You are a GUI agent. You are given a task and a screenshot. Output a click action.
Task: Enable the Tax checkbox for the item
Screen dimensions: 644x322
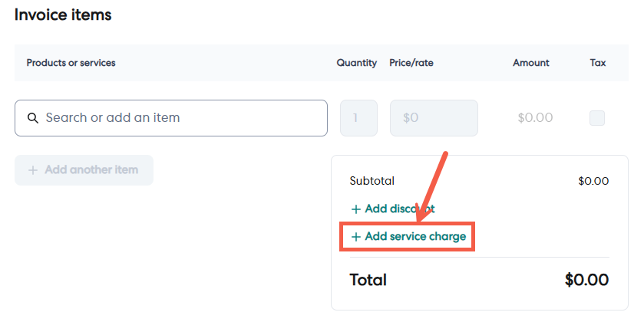tap(597, 118)
